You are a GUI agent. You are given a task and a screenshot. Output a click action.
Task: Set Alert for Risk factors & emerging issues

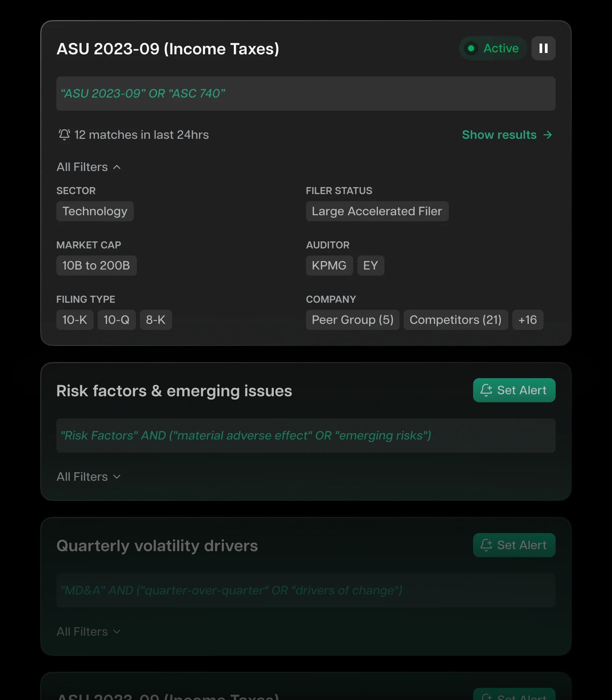click(514, 390)
